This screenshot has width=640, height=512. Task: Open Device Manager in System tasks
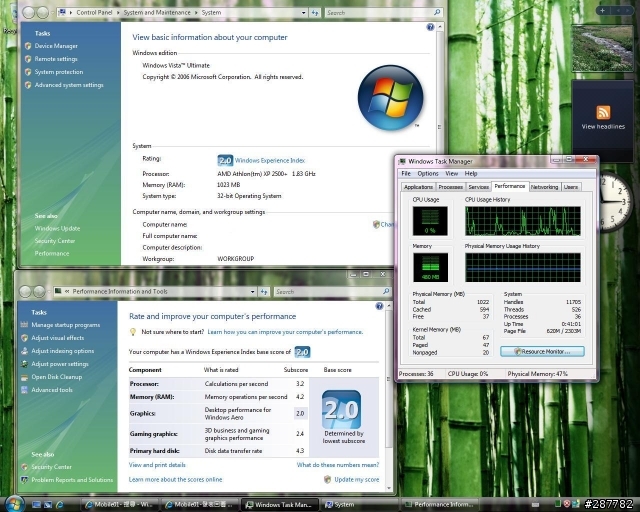coord(56,46)
